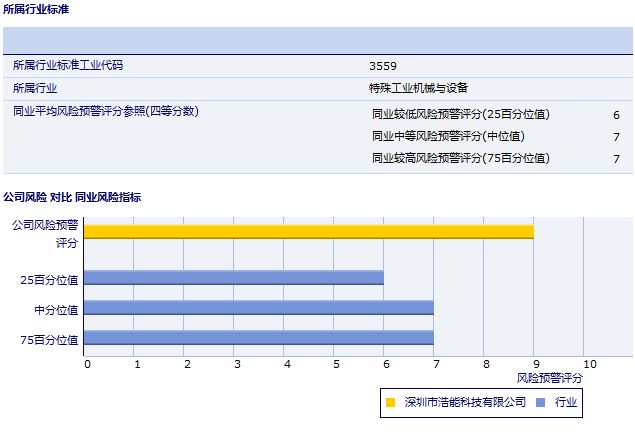Click 同业较高风险预警评分(75百分位值) text

click(x=461, y=158)
